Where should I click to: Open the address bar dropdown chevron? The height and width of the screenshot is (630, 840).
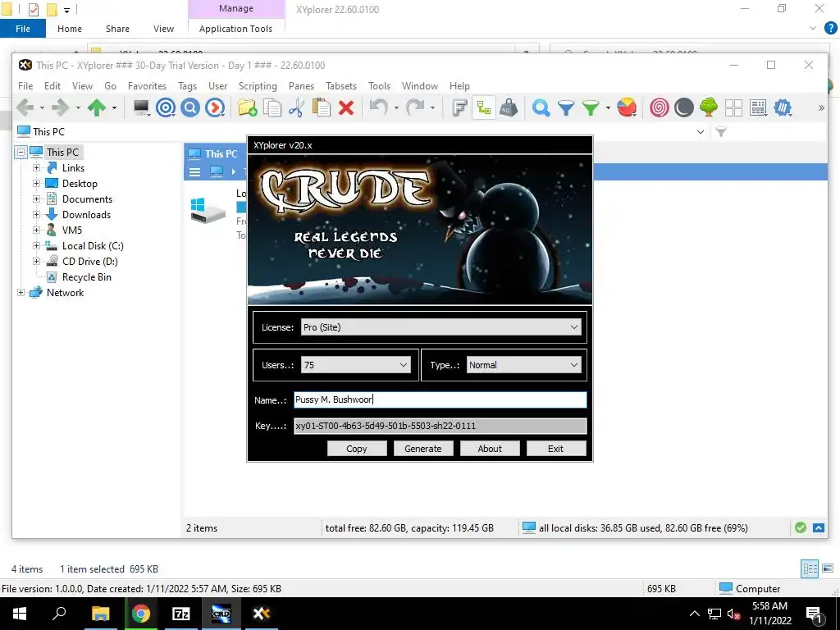coord(701,132)
